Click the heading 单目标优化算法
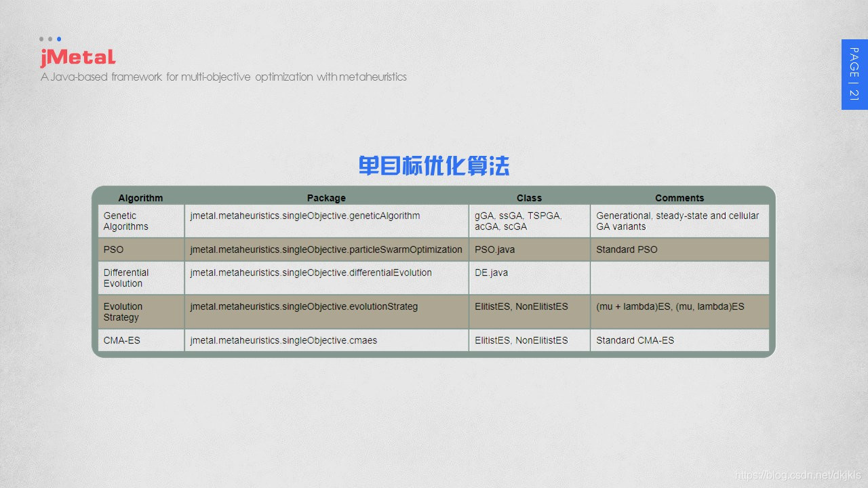This screenshot has height=488, width=868. (434, 165)
